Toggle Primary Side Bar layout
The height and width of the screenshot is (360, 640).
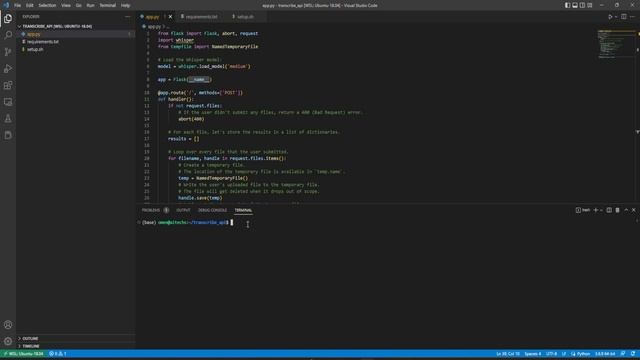pos(567,5)
